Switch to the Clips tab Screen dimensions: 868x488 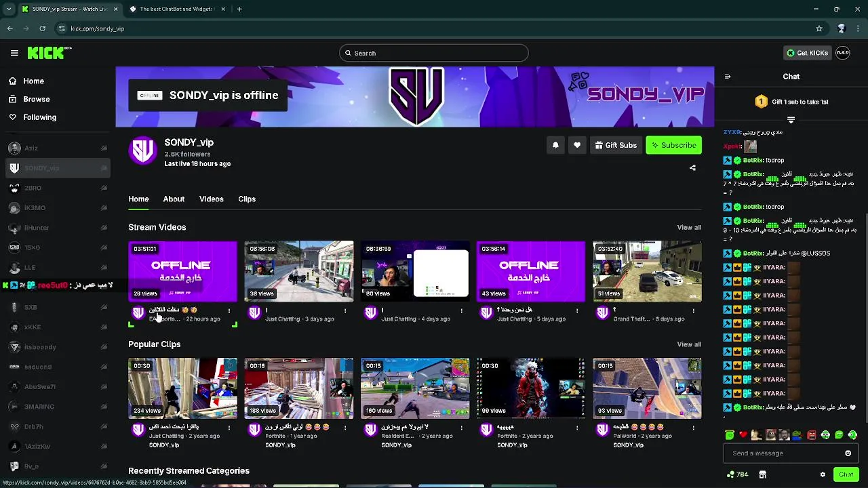click(247, 199)
